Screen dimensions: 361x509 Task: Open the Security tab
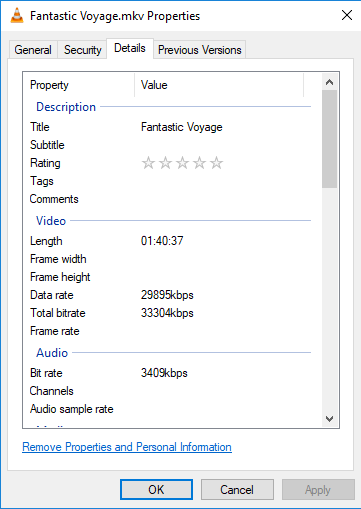[82, 50]
